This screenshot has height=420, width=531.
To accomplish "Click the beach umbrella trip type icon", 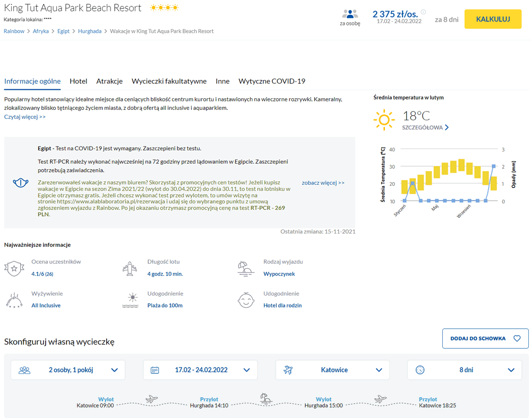I will click(x=245, y=268).
